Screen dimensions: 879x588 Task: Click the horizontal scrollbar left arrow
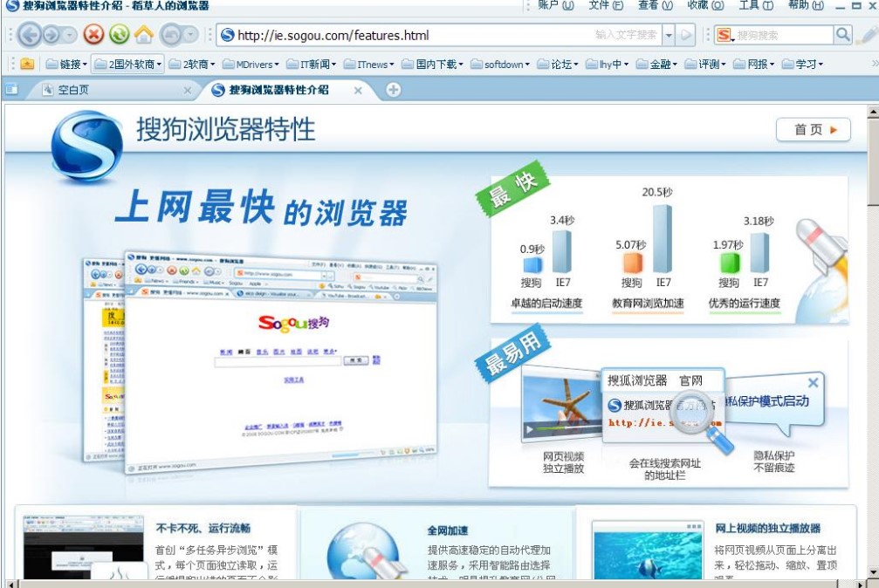(11, 585)
